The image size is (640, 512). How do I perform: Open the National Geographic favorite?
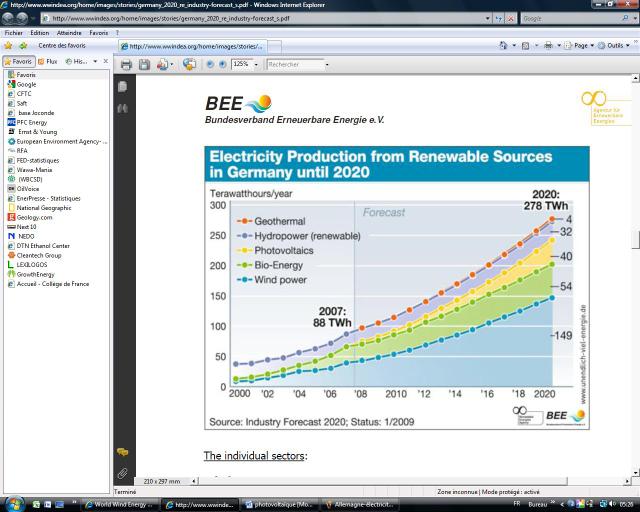click(x=43, y=208)
